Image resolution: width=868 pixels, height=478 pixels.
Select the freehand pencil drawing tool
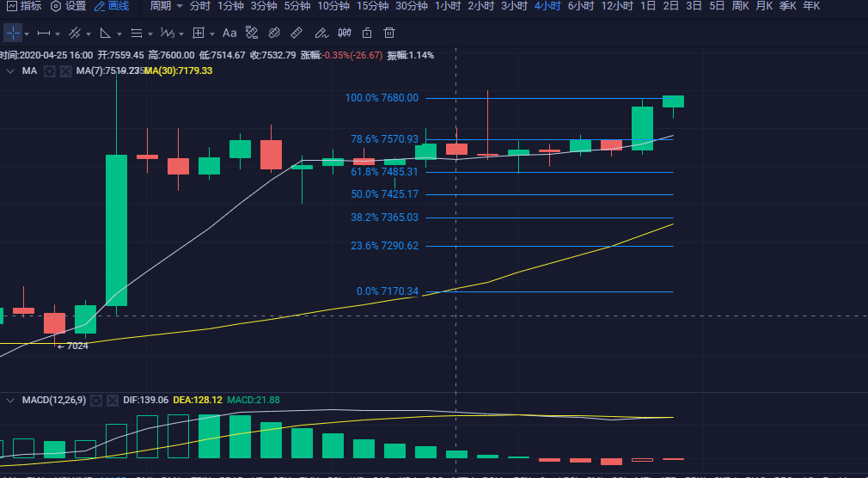tap(321, 34)
